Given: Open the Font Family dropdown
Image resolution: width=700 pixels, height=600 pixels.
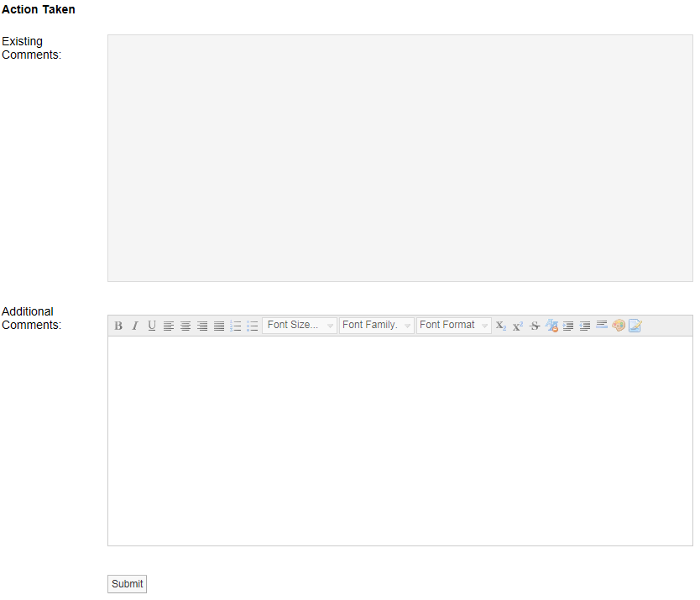Looking at the screenshot, I should point(377,326).
